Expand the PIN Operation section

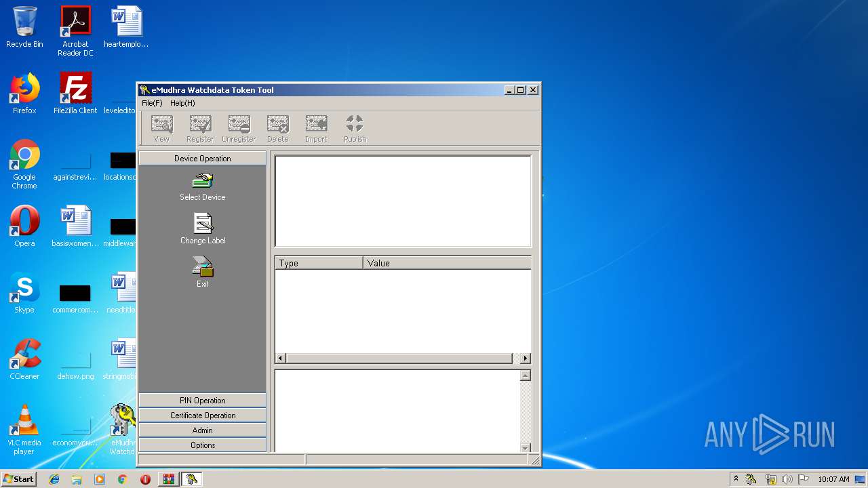[202, 401]
